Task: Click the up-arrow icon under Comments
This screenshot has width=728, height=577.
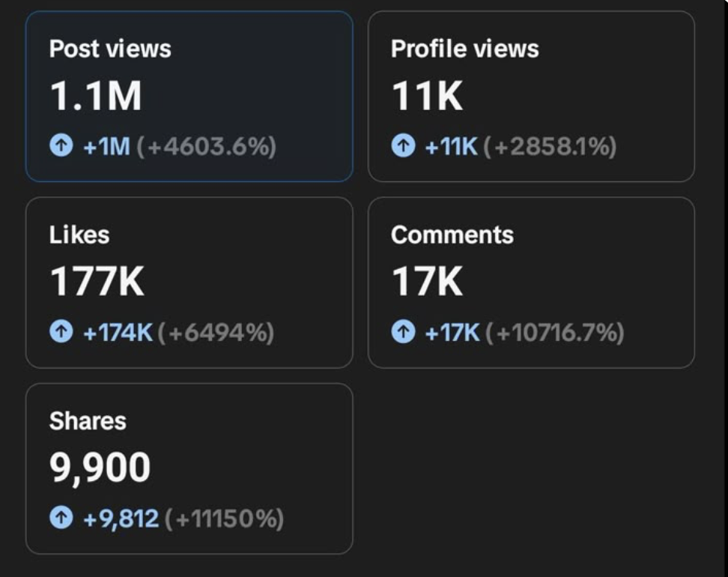Action: point(403,332)
